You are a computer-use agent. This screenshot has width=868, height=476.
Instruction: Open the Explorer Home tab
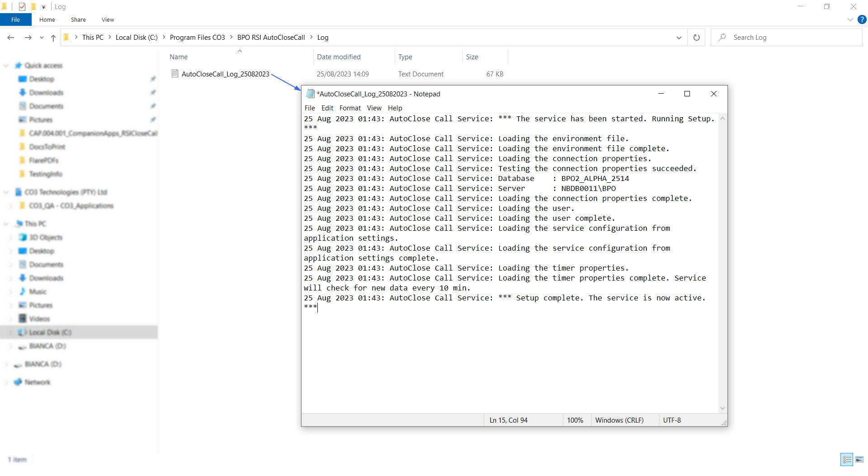[x=47, y=19]
